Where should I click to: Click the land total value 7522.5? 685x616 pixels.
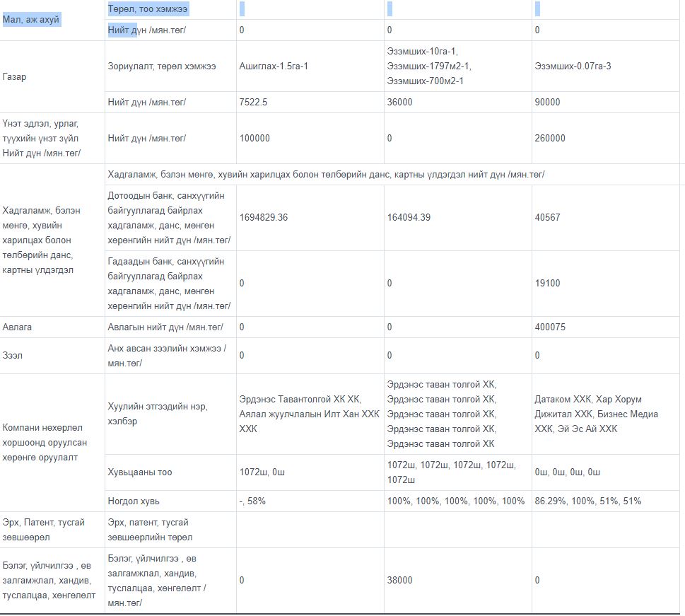pos(253,102)
